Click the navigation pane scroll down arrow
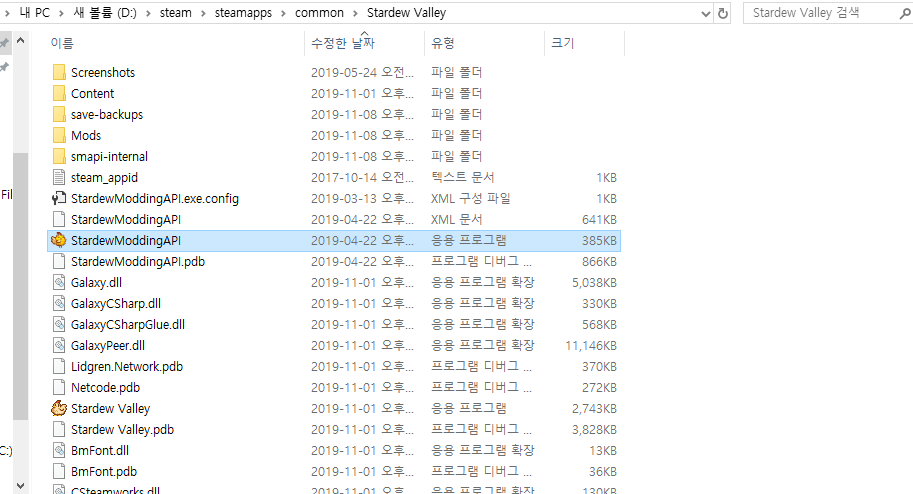 pos(20,485)
